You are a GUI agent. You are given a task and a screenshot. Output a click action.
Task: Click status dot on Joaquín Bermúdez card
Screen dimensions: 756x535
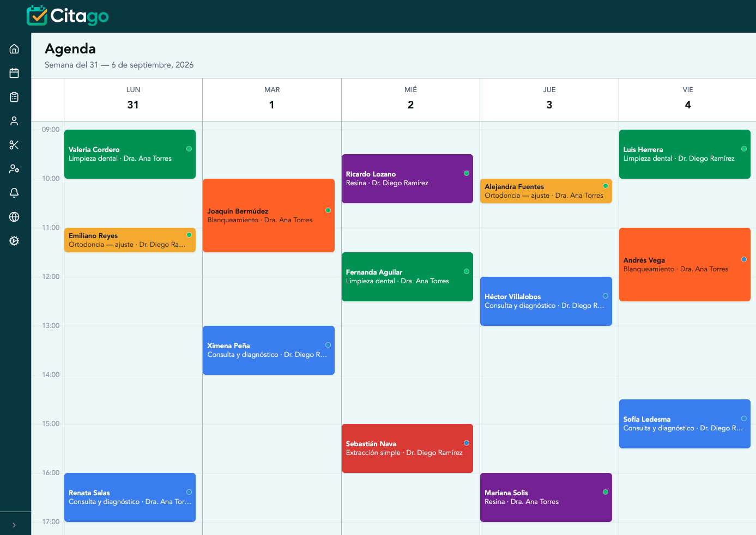328,210
